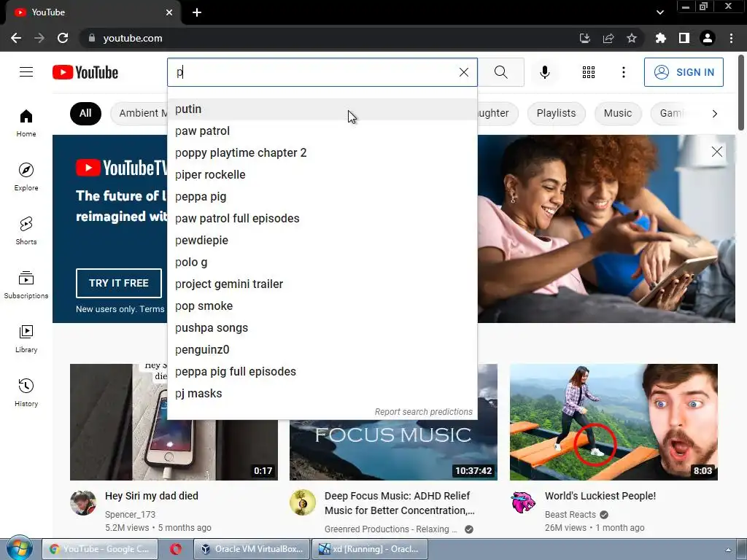
Task: Open the Chrome three-dot menu
Action: 731,38
